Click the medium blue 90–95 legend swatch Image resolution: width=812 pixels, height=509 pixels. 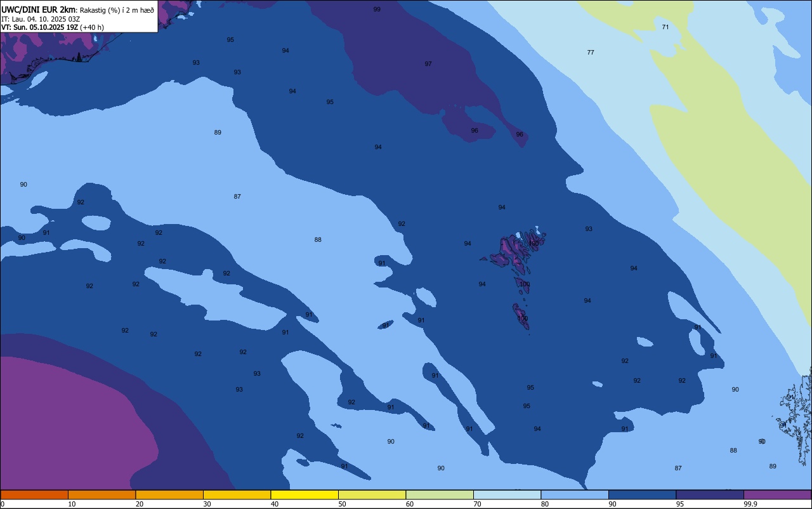[x=642, y=494]
